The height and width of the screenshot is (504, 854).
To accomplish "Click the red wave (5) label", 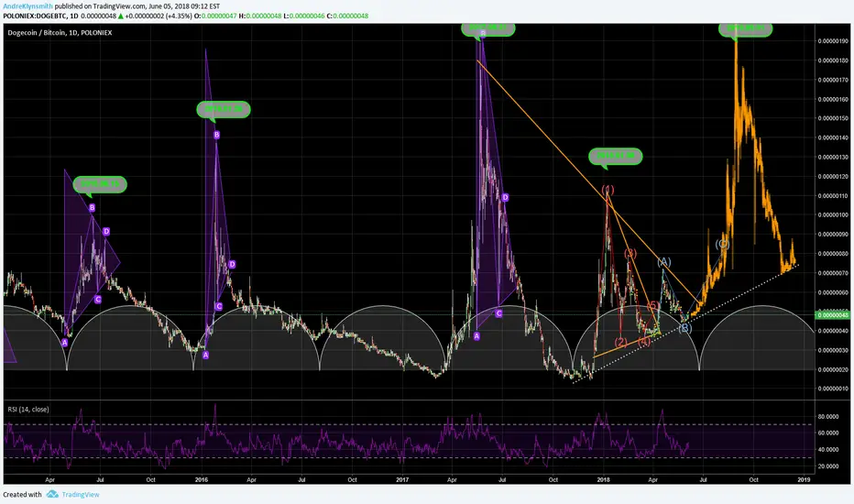I will click(x=653, y=306).
